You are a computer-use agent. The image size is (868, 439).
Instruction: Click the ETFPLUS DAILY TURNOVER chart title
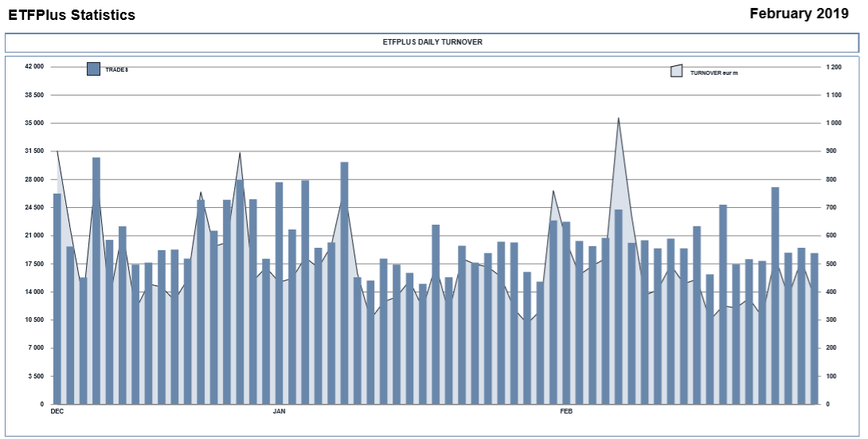[432, 42]
